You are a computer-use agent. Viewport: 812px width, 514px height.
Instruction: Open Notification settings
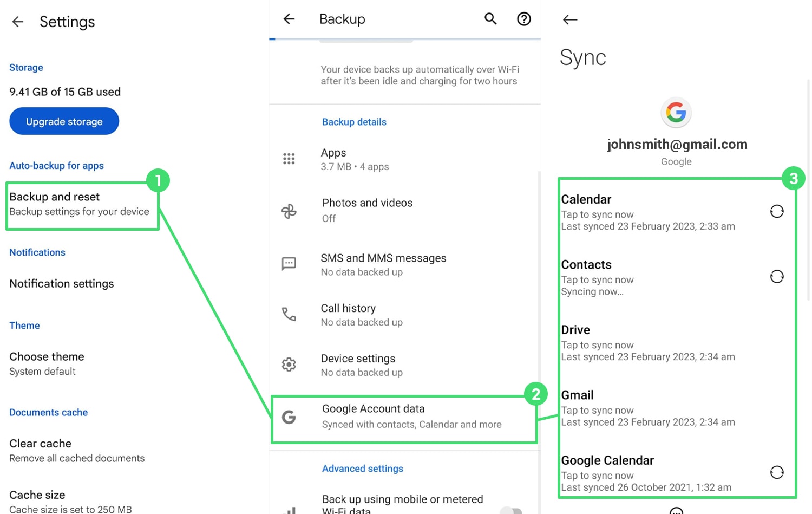point(61,283)
